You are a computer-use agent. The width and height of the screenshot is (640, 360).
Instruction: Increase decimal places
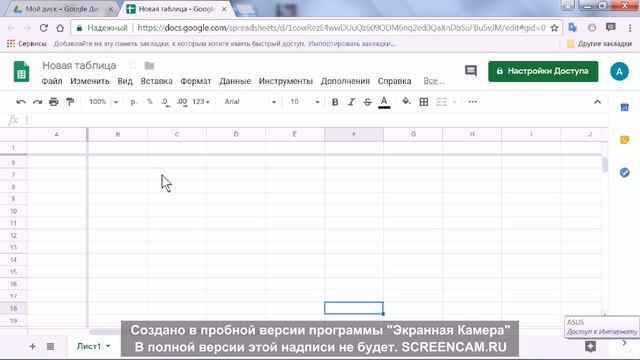[182, 102]
